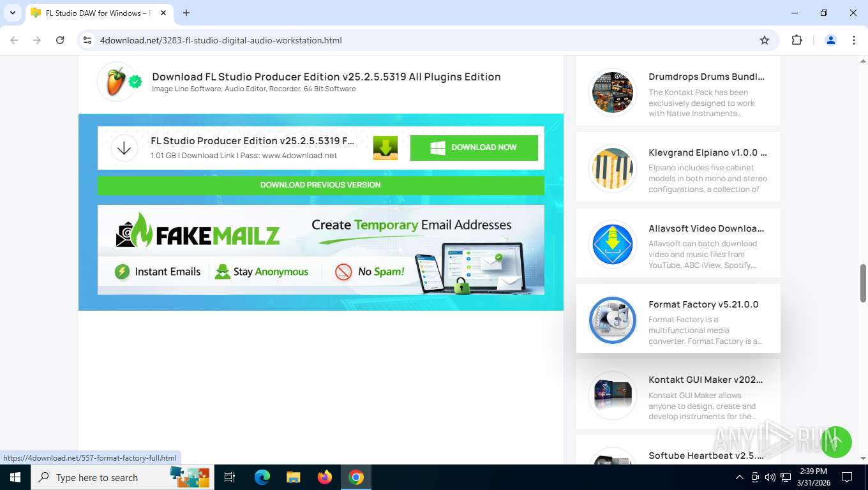Click the DOWNLOAD PREVIOUS VERSION button

[x=320, y=185]
